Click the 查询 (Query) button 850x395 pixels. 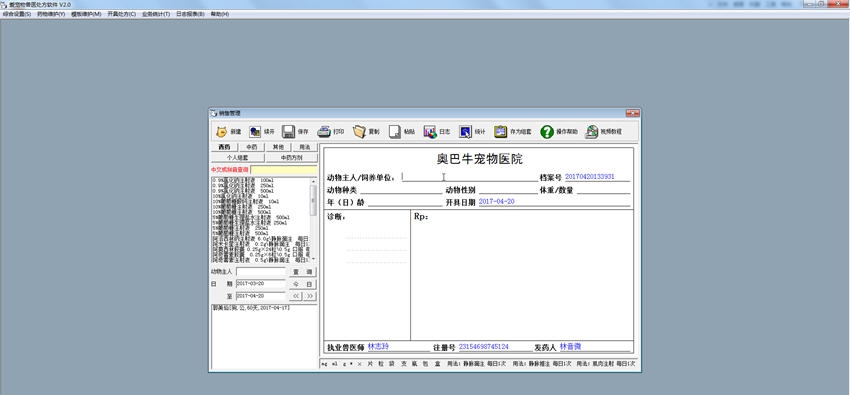click(302, 271)
